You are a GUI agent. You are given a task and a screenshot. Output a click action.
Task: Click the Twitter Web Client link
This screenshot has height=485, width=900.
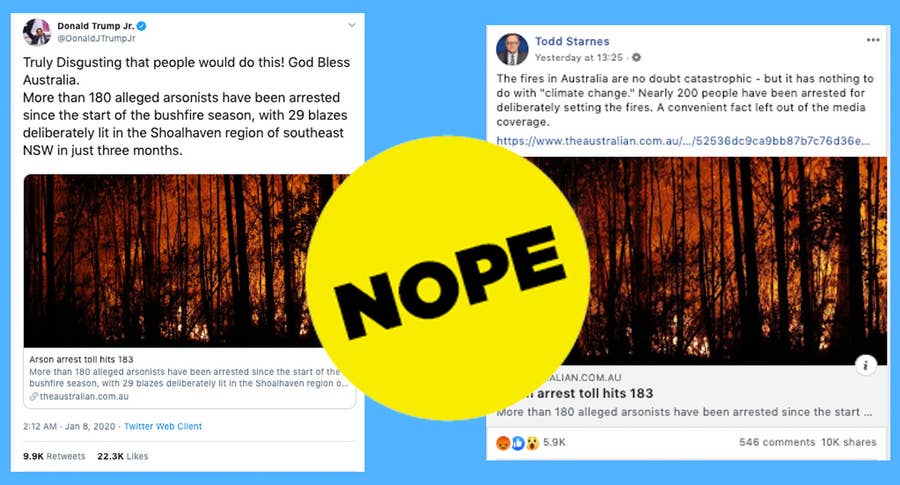pos(163,426)
